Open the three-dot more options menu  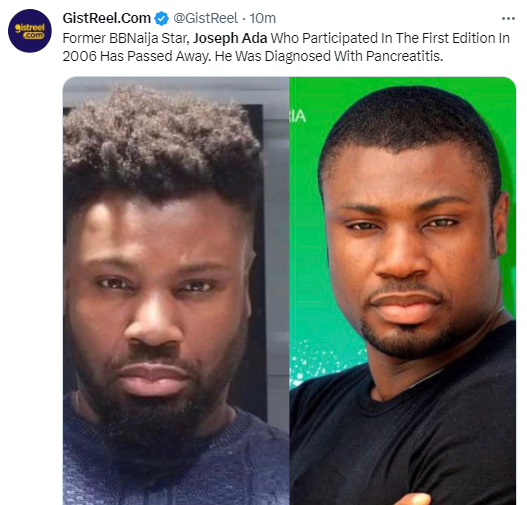click(508, 18)
